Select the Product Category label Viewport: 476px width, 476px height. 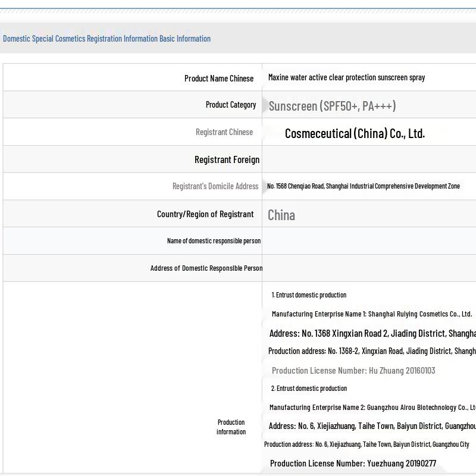tap(231, 105)
